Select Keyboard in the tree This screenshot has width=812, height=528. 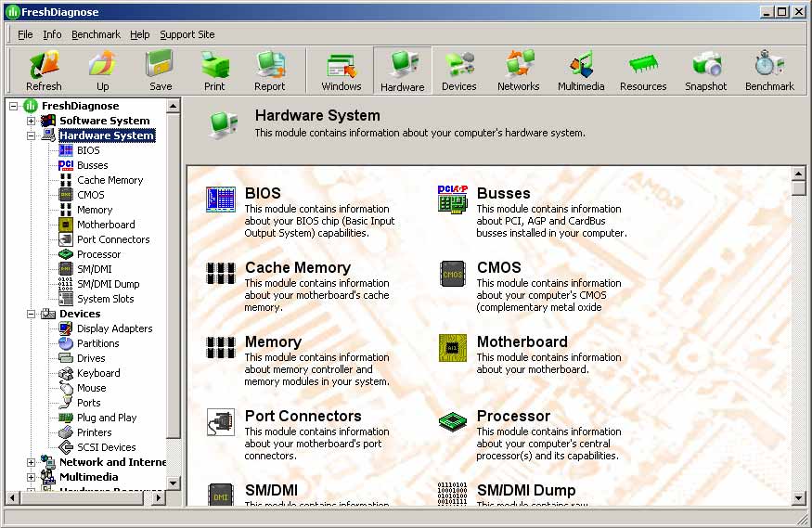coord(98,373)
